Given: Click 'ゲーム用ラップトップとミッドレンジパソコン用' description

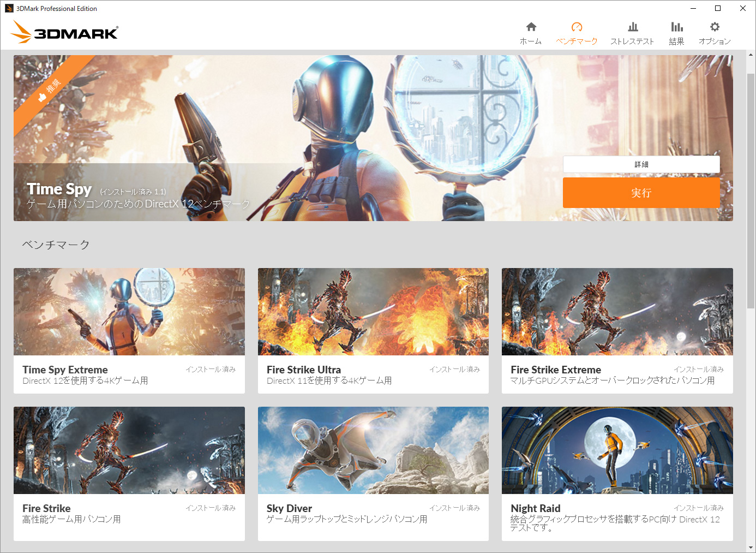Looking at the screenshot, I should click(347, 519).
